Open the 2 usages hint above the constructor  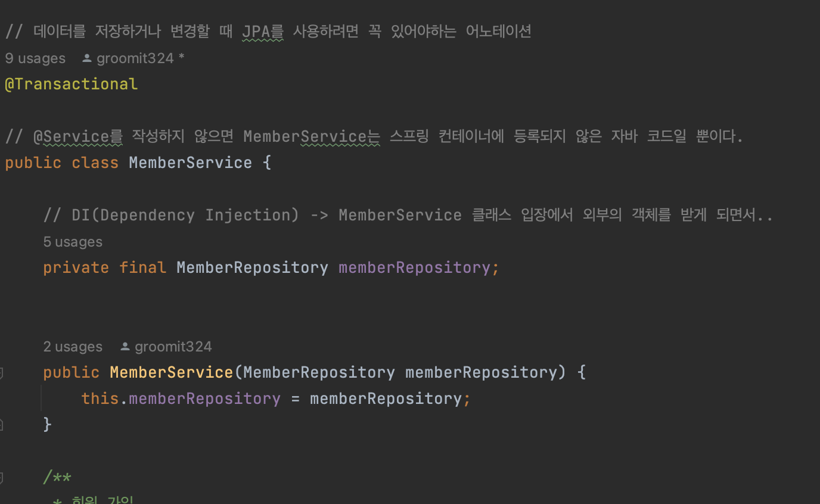pyautogui.click(x=73, y=346)
